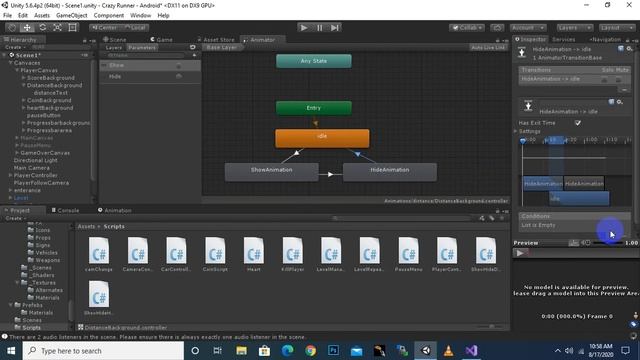
Task: Toggle pivot mode Center button
Action: pyautogui.click(x=104, y=28)
